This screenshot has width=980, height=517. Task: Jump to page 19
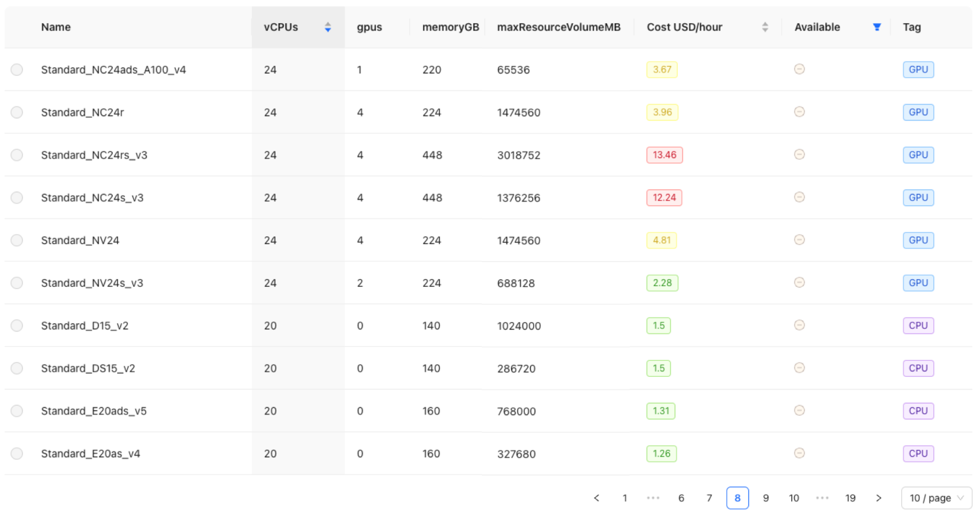pos(850,498)
